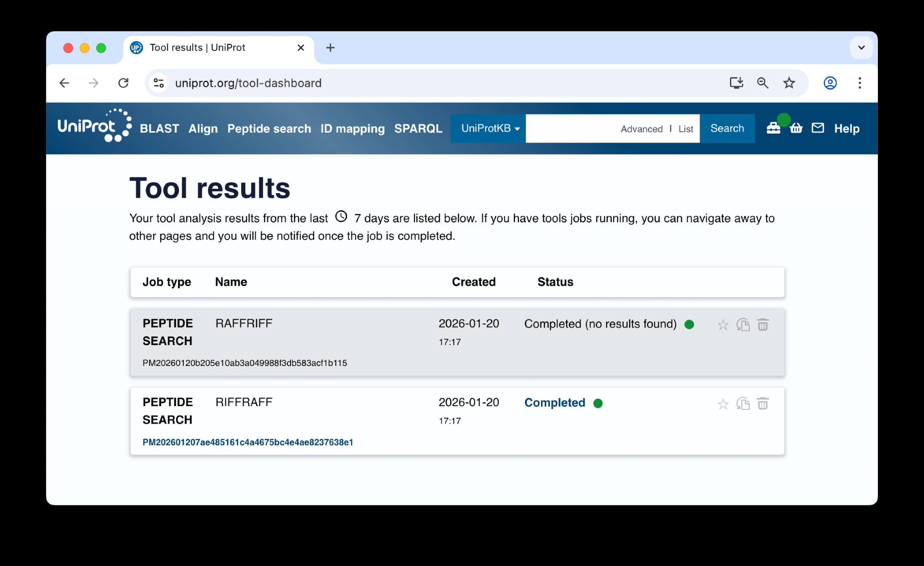Open Chrome's three-dot menu
This screenshot has width=924, height=566.
[x=859, y=83]
